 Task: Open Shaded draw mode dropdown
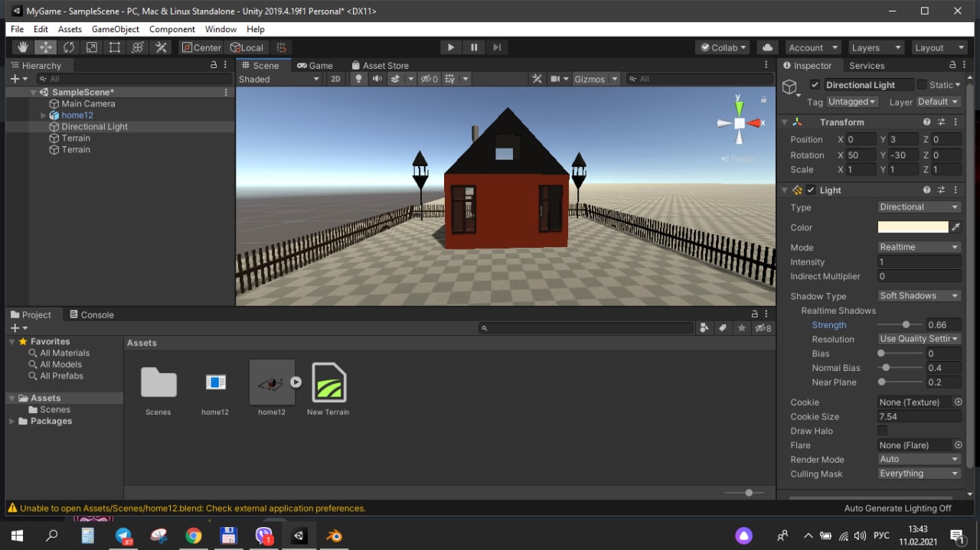(279, 79)
